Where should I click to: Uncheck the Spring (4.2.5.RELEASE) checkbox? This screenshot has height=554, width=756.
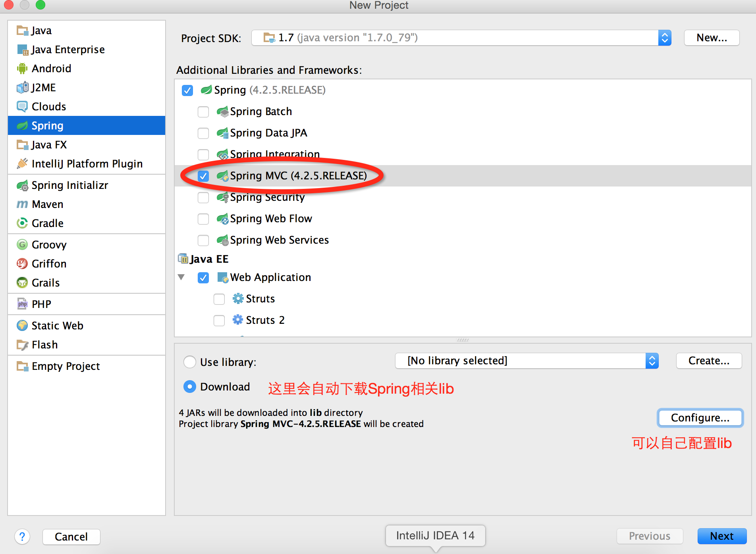coord(187,90)
